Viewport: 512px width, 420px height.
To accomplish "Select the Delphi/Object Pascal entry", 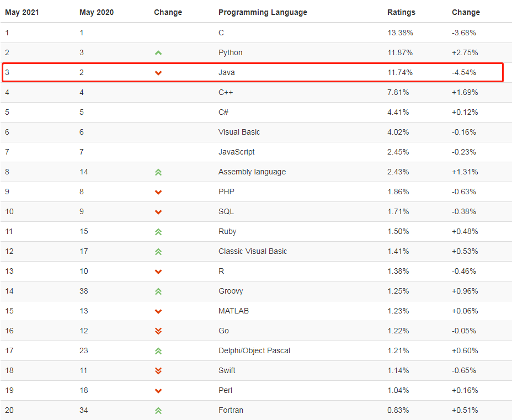I will click(254, 350).
